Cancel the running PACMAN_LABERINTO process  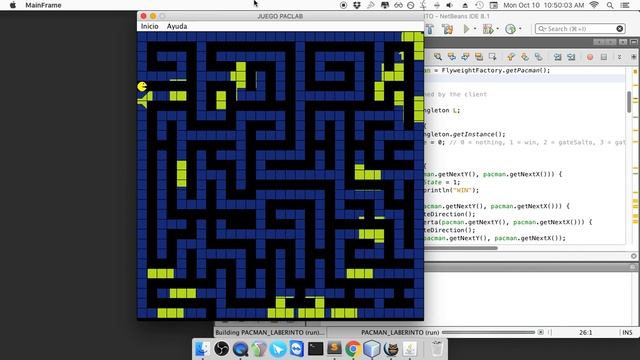(x=540, y=332)
